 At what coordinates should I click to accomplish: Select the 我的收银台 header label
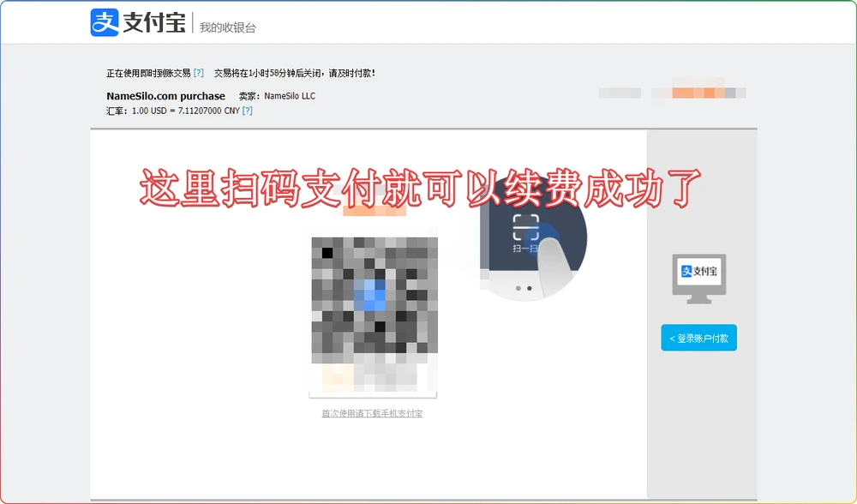click(x=228, y=27)
